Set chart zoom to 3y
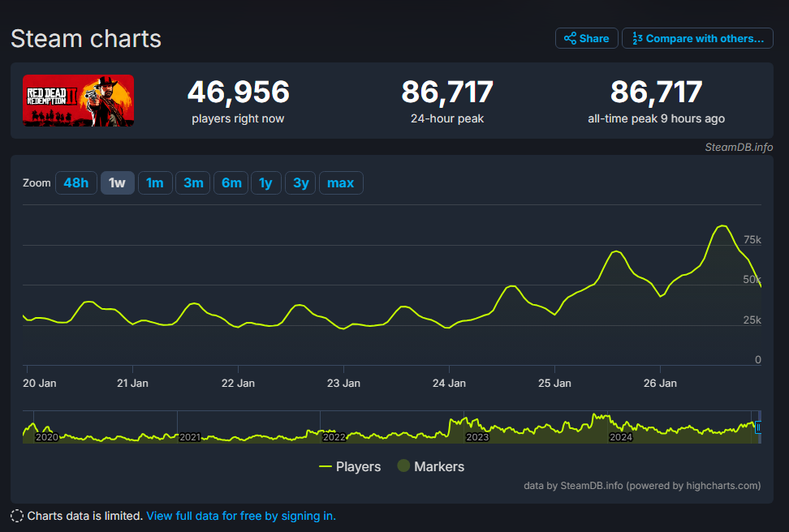The height and width of the screenshot is (532, 789). tap(300, 183)
